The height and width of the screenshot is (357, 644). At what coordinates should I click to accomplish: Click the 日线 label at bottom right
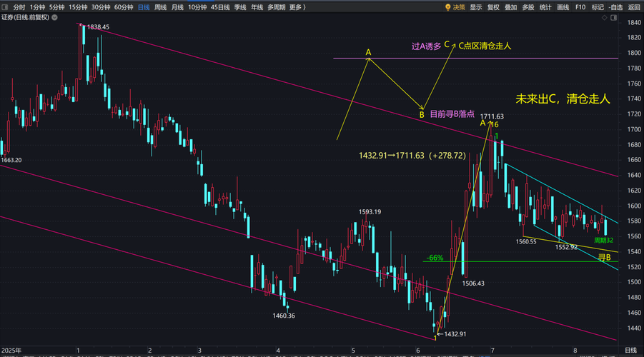pyautogui.click(x=631, y=350)
